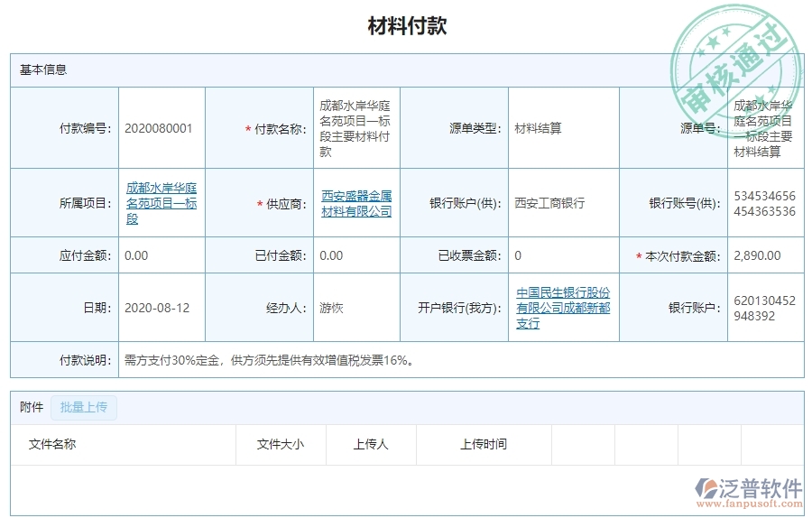Click the 银行账户 label beside 620130452948392
The width and height of the screenshot is (812, 518).
[695, 308]
